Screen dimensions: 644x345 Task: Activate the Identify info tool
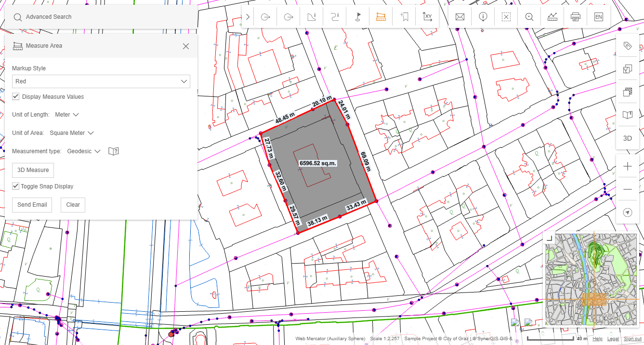coord(483,16)
